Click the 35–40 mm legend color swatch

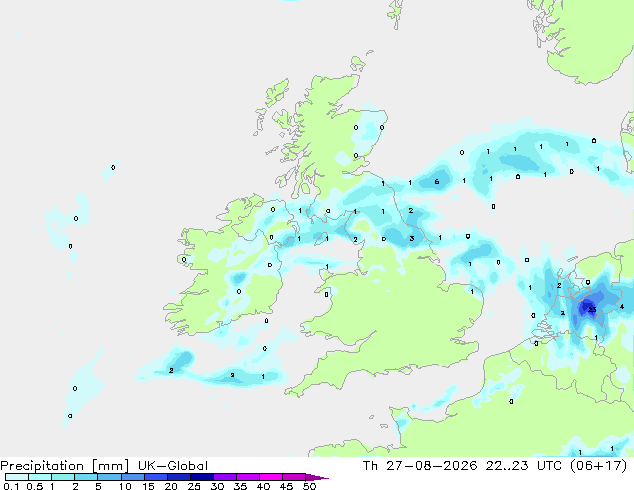(247, 477)
